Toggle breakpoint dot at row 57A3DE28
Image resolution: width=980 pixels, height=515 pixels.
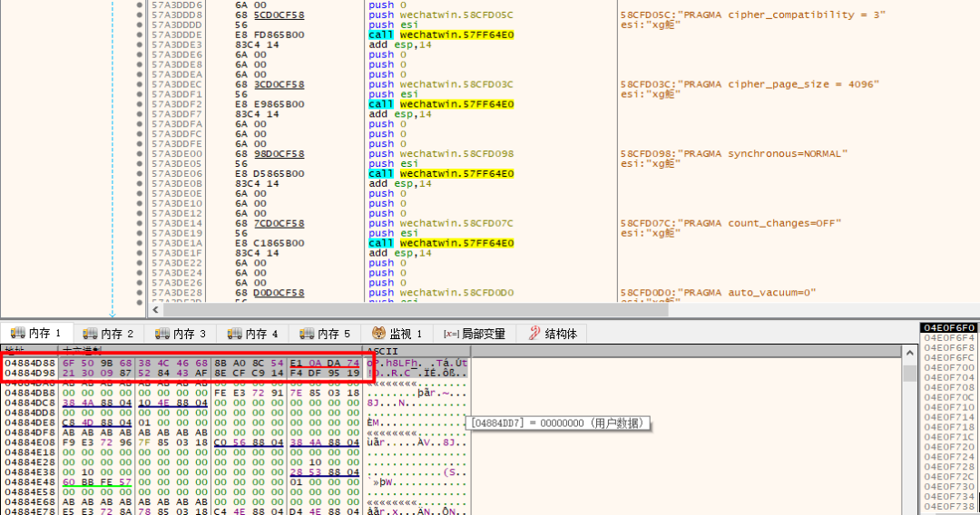pos(140,293)
